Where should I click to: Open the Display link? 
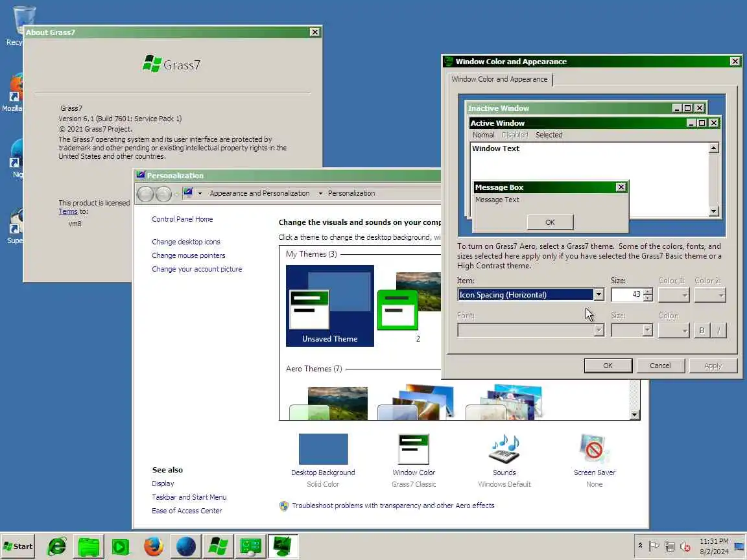pos(163,484)
